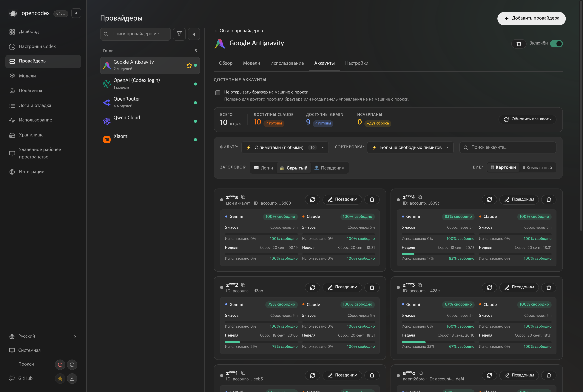Image resolution: width=583 pixels, height=392 pixels.
Task: Refresh quota for account z***4
Action: click(489, 200)
